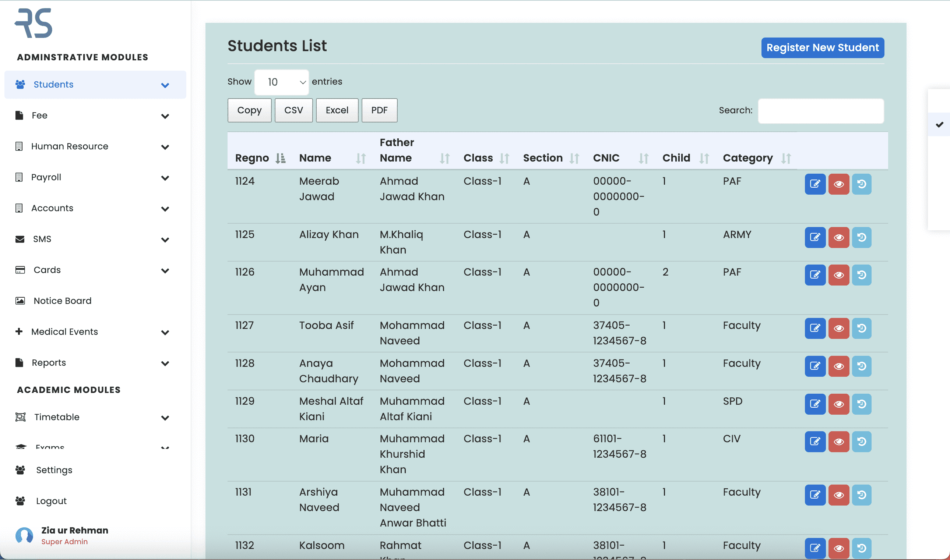950x560 pixels.
Task: Open the Show entries count dropdown
Action: click(282, 82)
